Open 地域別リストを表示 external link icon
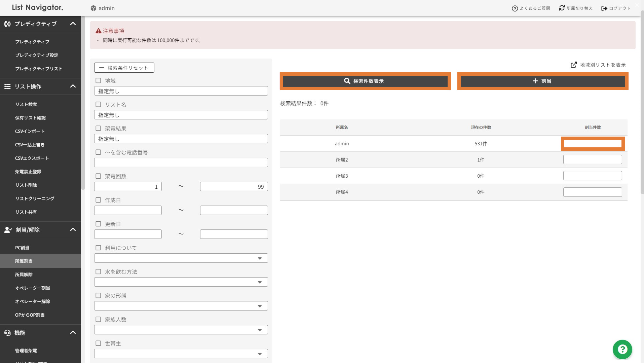 point(574,65)
